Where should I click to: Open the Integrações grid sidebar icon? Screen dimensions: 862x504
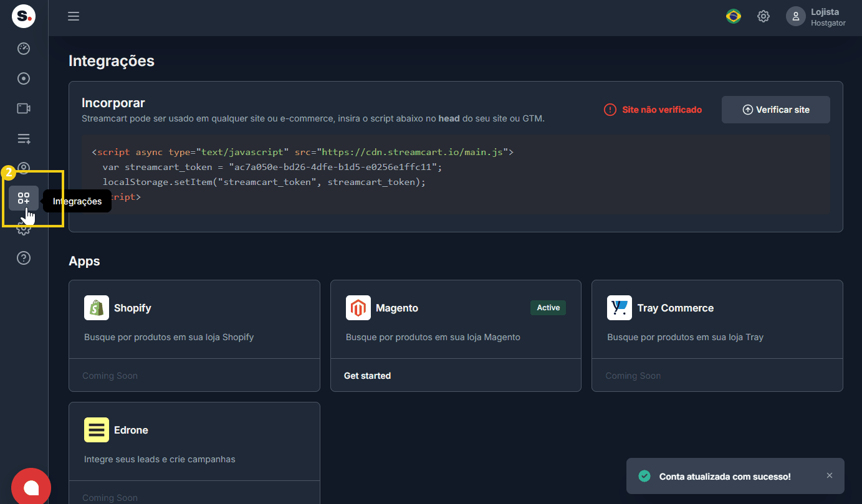[x=24, y=198]
